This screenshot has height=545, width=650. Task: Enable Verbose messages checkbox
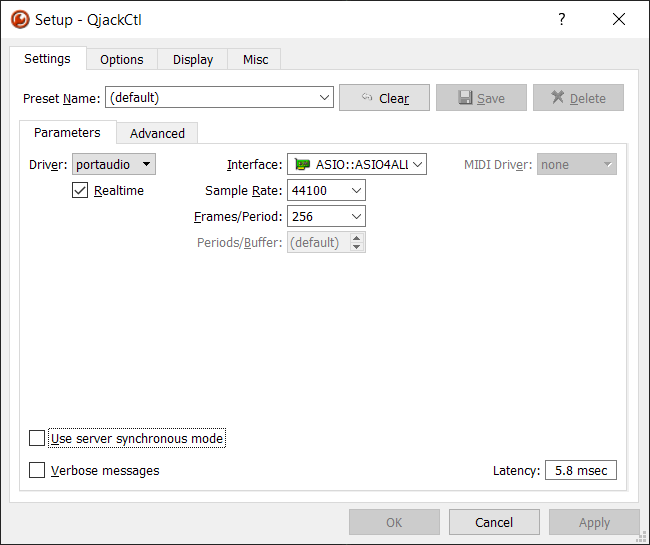(x=37, y=470)
